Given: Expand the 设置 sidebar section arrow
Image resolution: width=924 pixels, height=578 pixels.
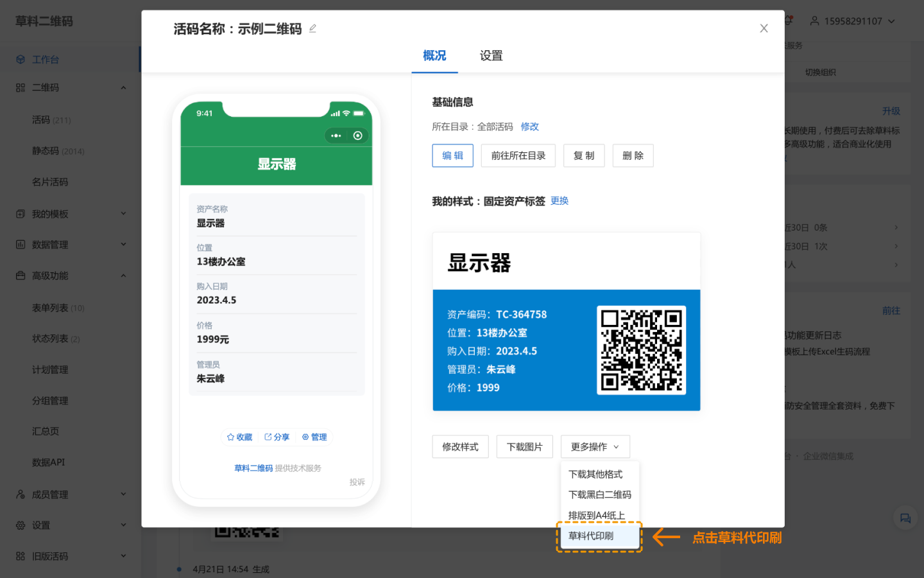Looking at the screenshot, I should [x=123, y=525].
